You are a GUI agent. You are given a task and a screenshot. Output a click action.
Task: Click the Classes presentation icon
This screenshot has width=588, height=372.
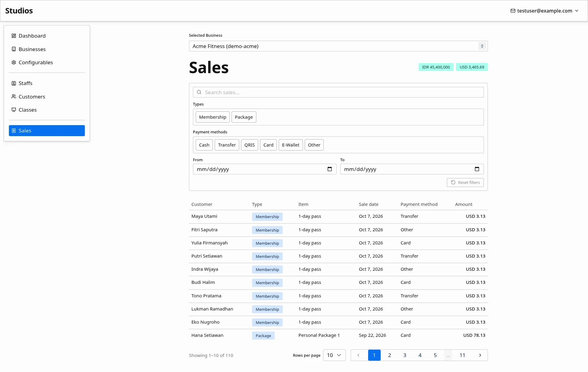tap(14, 110)
